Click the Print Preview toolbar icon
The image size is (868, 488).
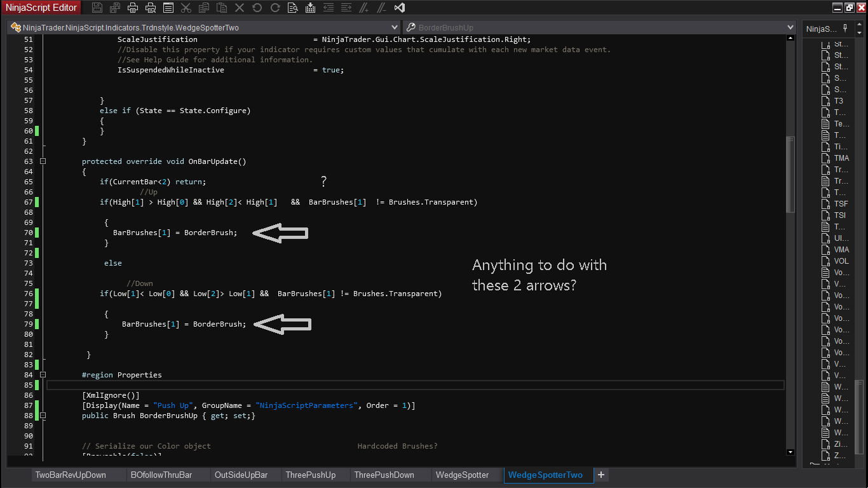click(151, 8)
